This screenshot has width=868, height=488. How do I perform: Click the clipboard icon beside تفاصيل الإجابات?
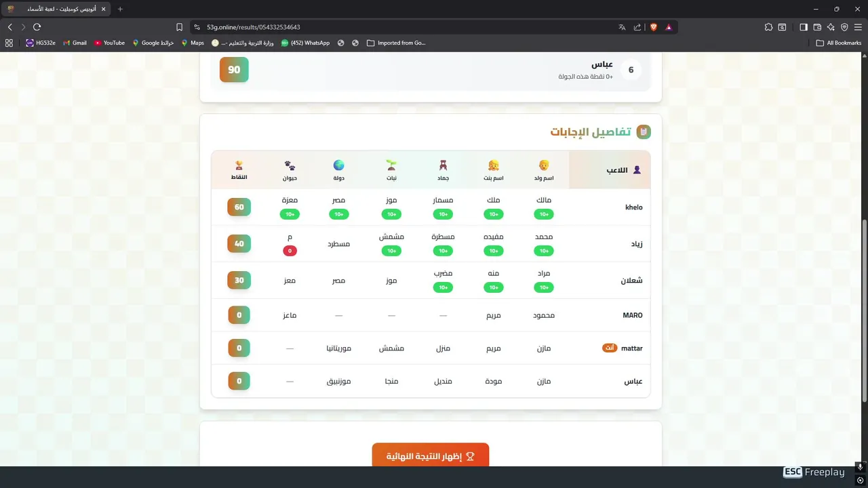coord(644,131)
